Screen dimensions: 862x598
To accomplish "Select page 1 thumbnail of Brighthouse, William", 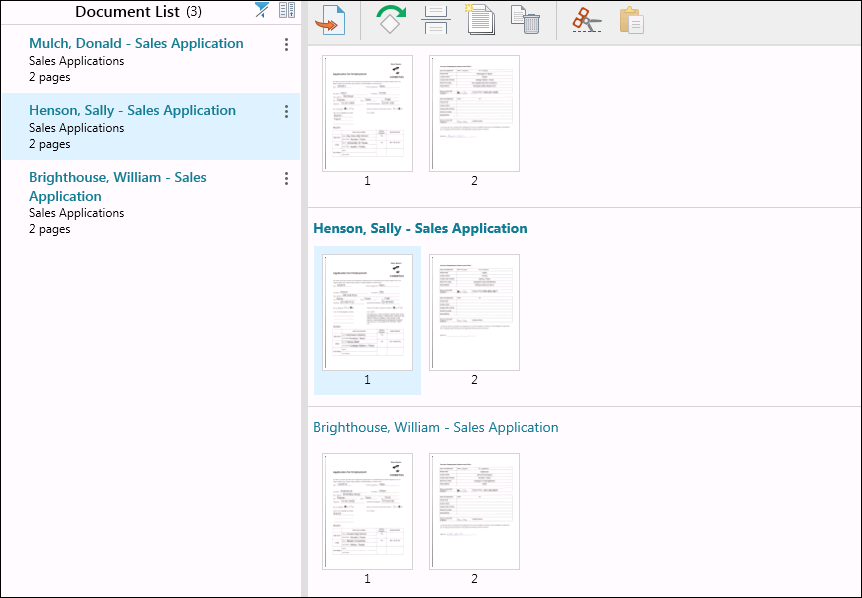I will pyautogui.click(x=367, y=511).
